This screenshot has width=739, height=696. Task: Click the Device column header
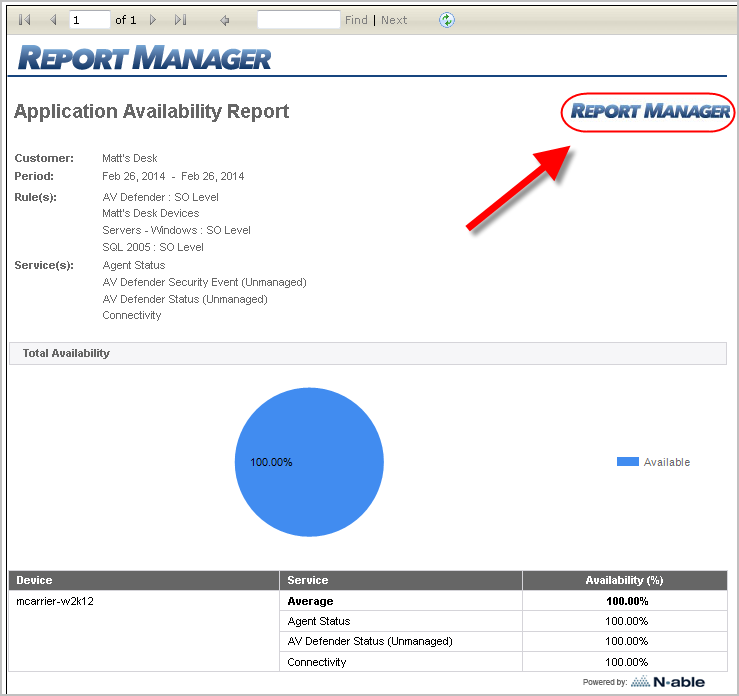tap(144, 581)
